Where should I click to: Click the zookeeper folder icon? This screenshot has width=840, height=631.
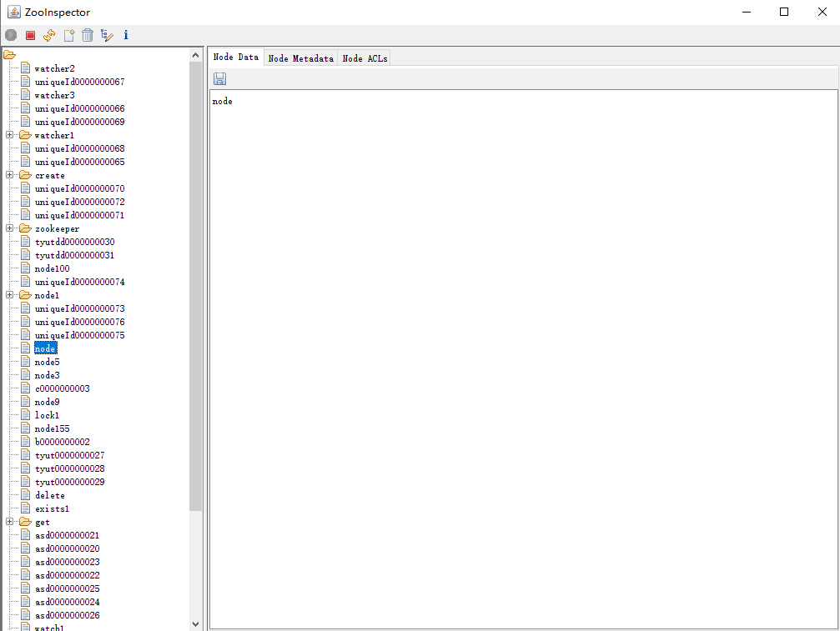(25, 228)
